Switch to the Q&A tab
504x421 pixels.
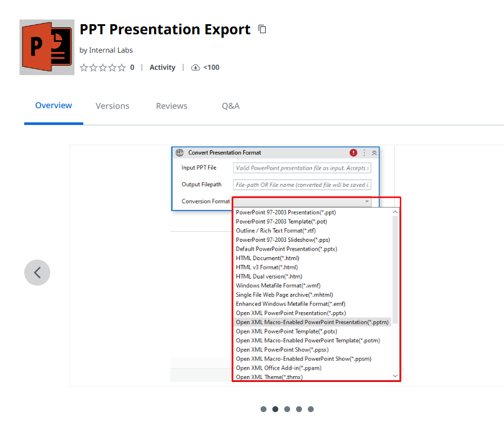(231, 106)
